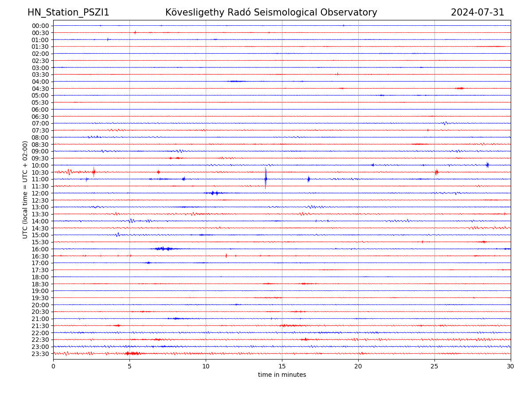Click the 23:30 row time label
The image size is (532, 399).
pyautogui.click(x=40, y=354)
